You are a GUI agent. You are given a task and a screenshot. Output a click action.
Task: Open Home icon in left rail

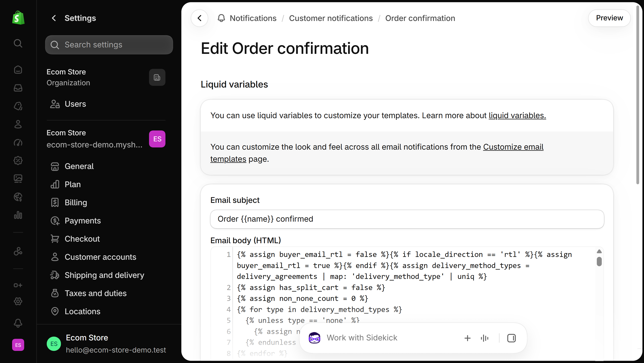pos(18,70)
